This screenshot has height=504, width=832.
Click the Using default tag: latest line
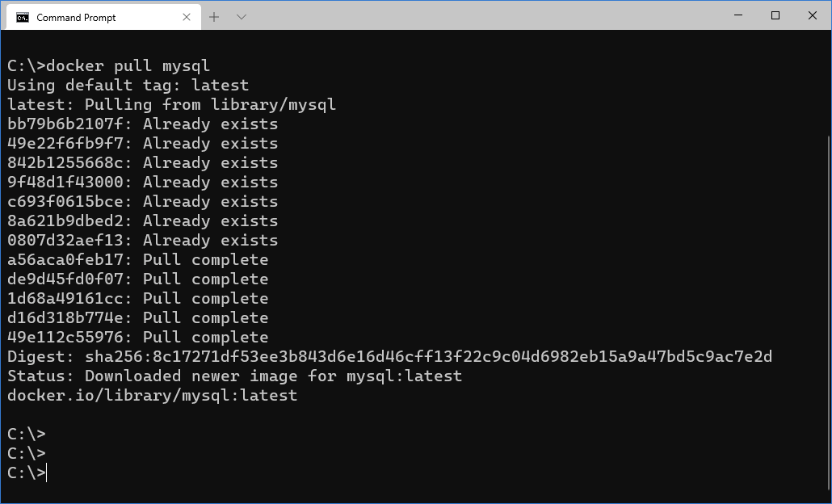tap(128, 86)
